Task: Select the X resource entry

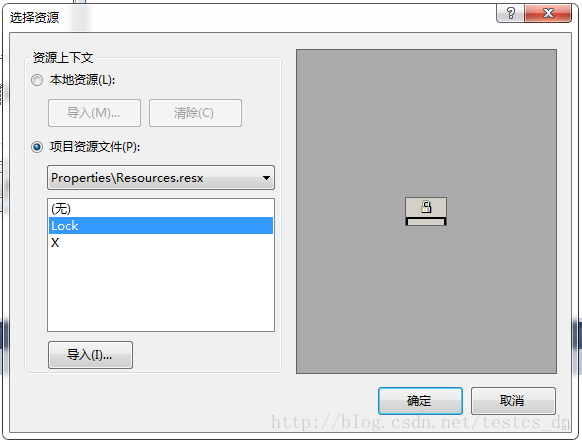Action: [x=161, y=243]
